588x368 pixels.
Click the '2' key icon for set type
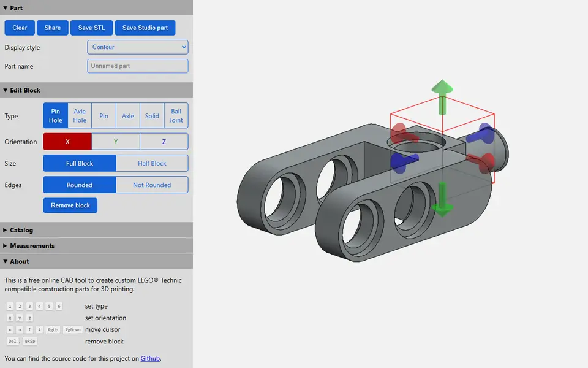coord(20,306)
